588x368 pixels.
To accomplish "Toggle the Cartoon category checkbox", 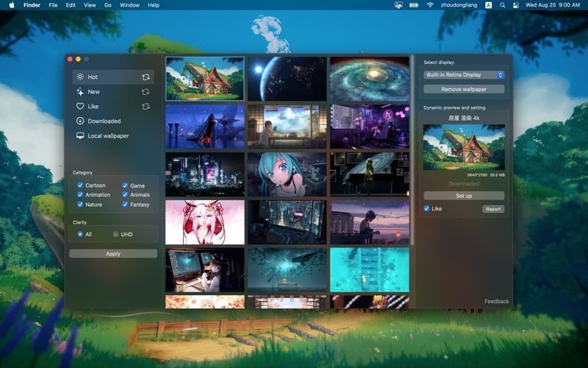I will coord(80,185).
